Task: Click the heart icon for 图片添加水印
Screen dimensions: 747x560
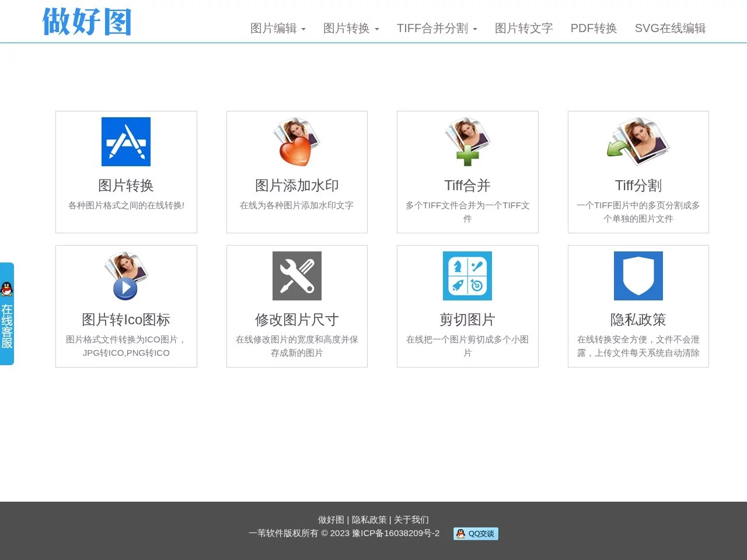Action: (x=296, y=141)
